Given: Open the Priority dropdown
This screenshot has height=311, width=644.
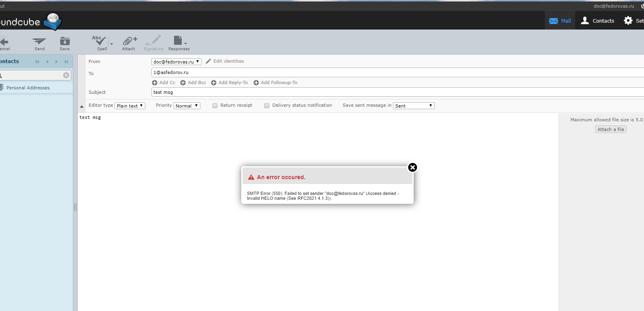Looking at the screenshot, I should 187,106.
